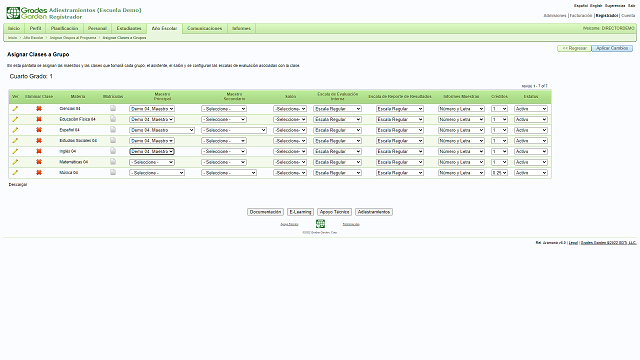Click the << Regresar button
The image size is (640, 360).
pos(574,48)
